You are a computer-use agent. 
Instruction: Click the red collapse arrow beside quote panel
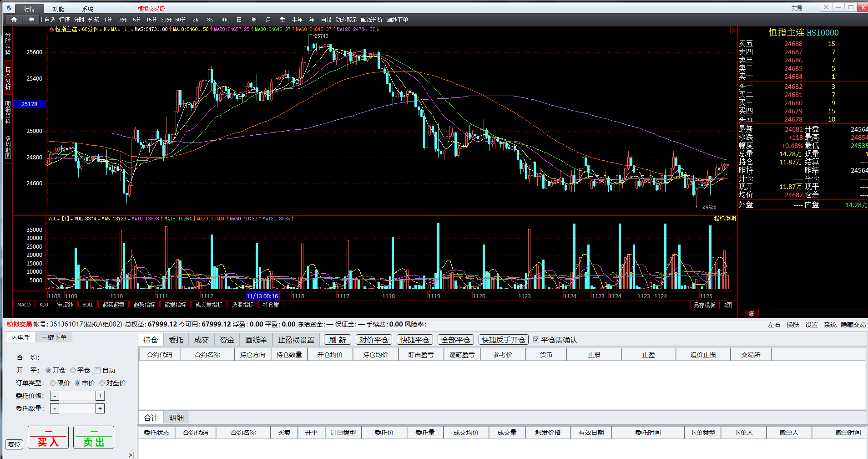(733, 30)
